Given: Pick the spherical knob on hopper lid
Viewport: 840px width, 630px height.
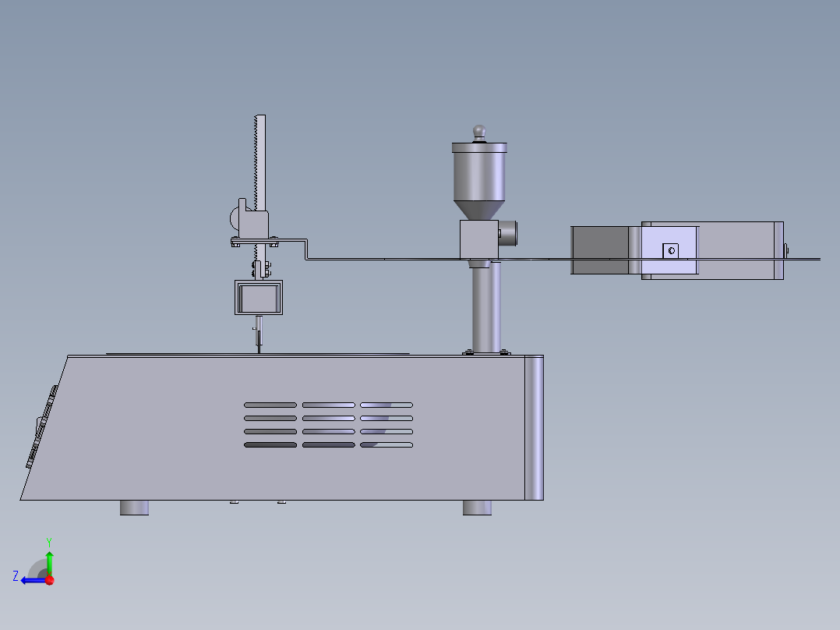Looking at the screenshot, I should tap(479, 132).
